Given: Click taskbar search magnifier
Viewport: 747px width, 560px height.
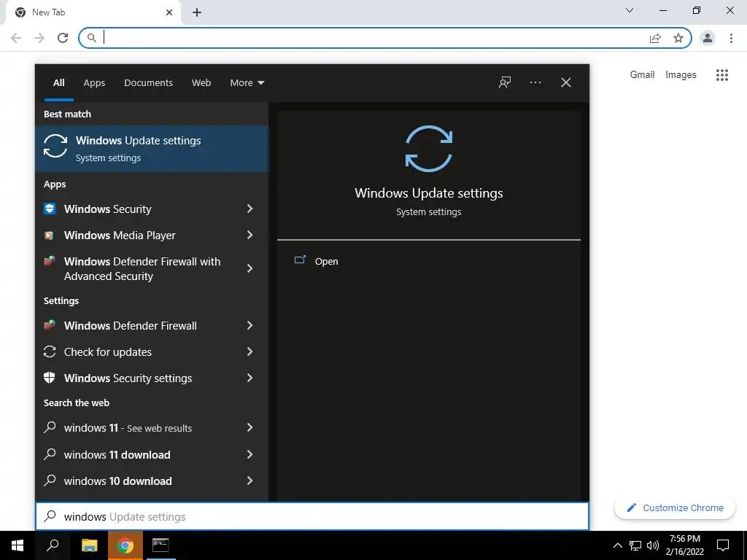Looking at the screenshot, I should pyautogui.click(x=53, y=545).
